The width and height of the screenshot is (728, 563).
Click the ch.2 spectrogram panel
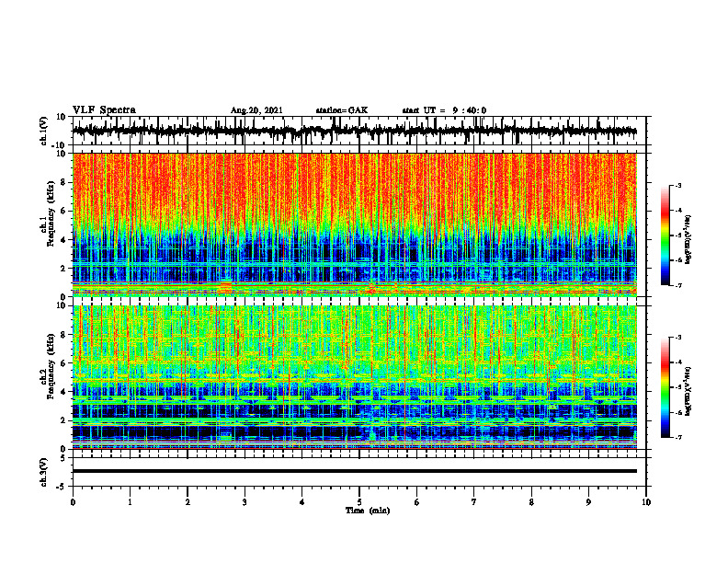coord(355,377)
